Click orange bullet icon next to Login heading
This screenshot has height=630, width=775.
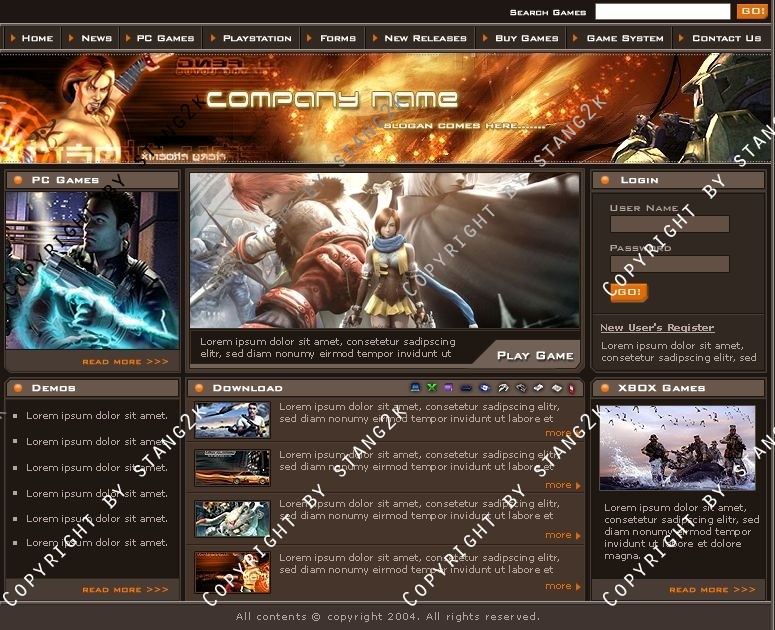[x=604, y=180]
